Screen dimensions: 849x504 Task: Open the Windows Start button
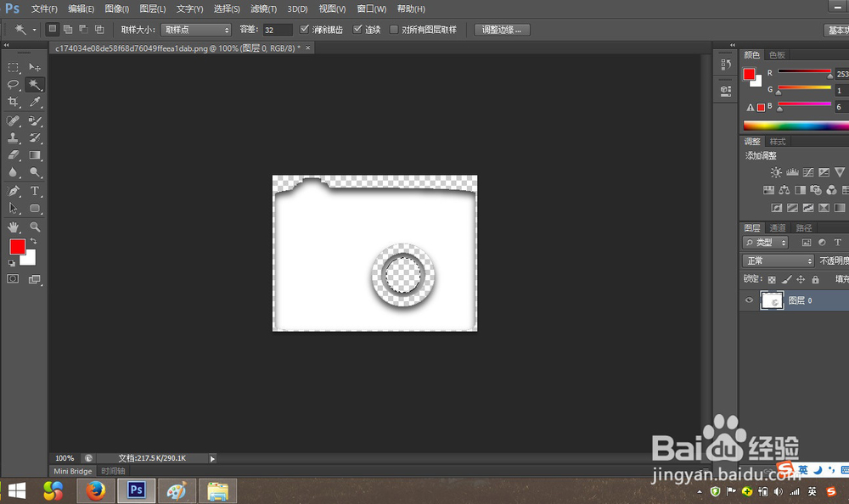[17, 491]
